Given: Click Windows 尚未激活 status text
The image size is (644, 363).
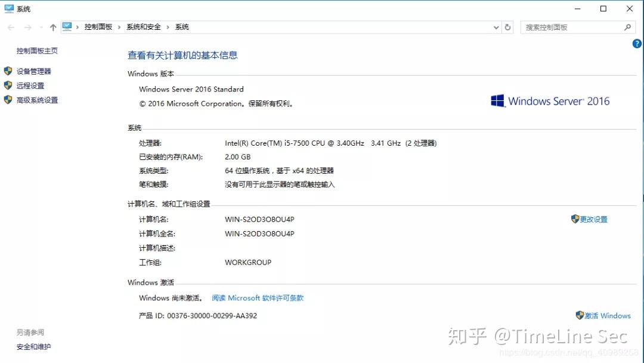Looking at the screenshot, I should point(171,298).
